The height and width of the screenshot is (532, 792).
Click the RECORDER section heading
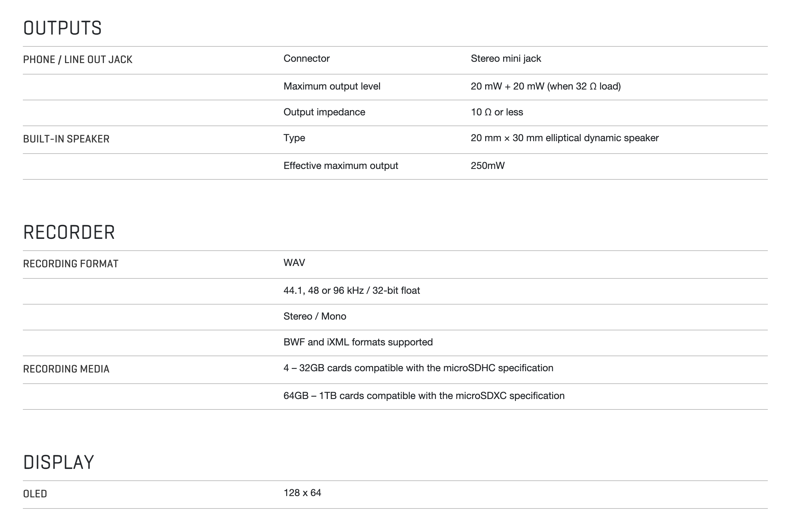(69, 232)
